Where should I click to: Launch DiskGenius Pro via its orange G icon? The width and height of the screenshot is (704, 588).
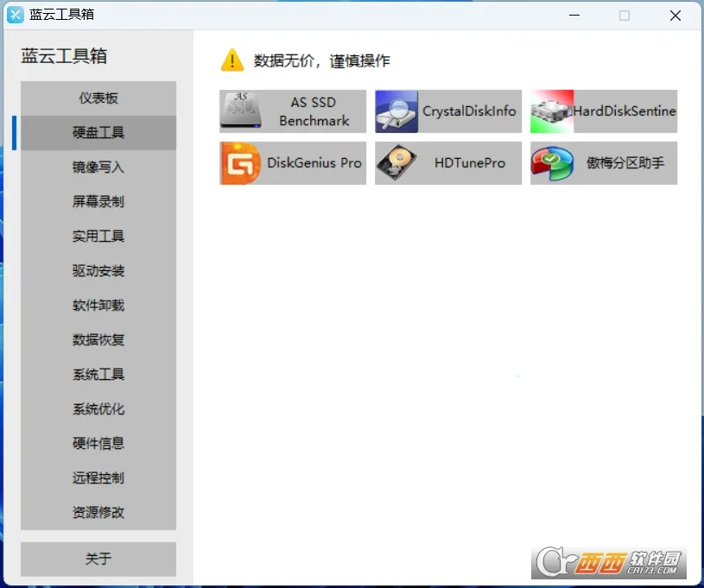239,163
